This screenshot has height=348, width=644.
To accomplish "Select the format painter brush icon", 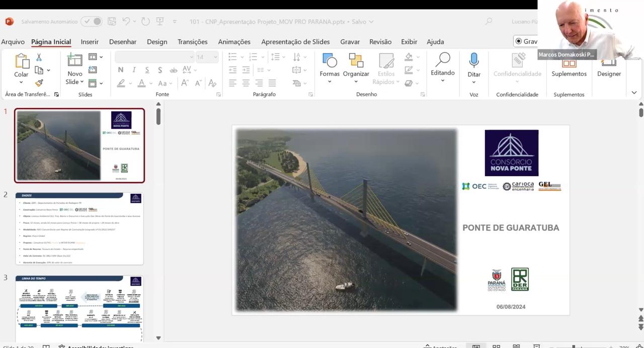I will click(39, 83).
